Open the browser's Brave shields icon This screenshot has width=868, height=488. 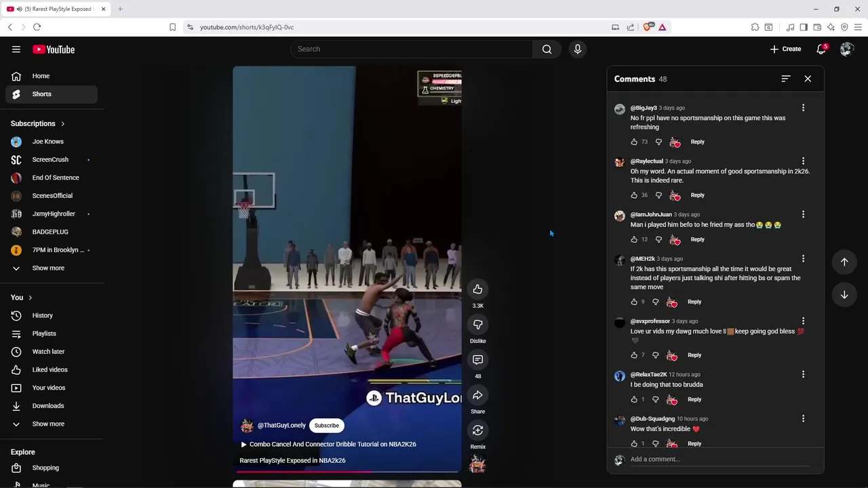coord(647,27)
